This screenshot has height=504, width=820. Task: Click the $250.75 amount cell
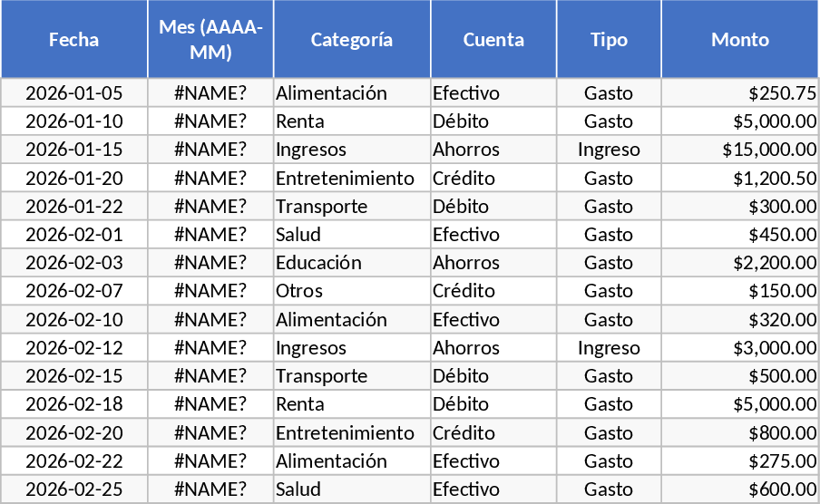click(x=740, y=93)
